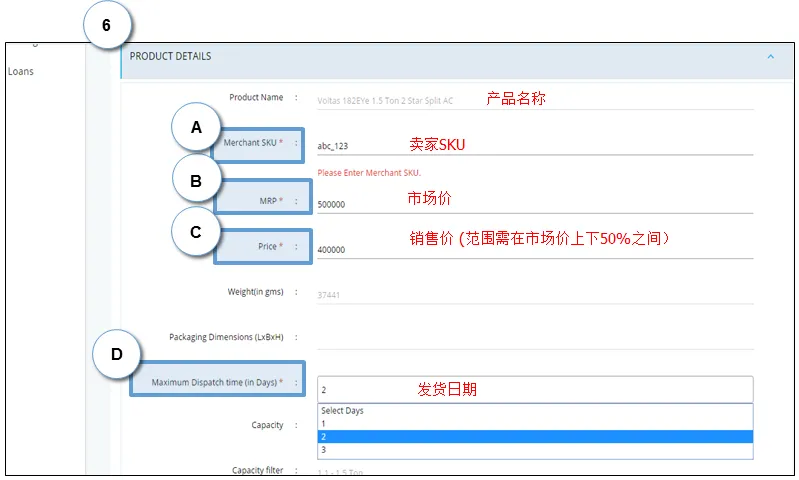Click the Price label
Image resolution: width=799 pixels, height=480 pixels.
(x=270, y=246)
